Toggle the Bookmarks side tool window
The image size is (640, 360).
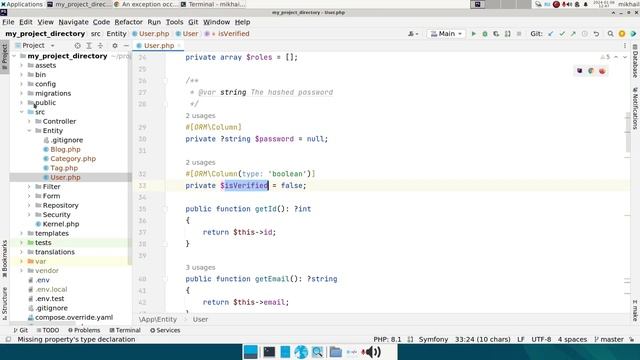tap(4, 258)
